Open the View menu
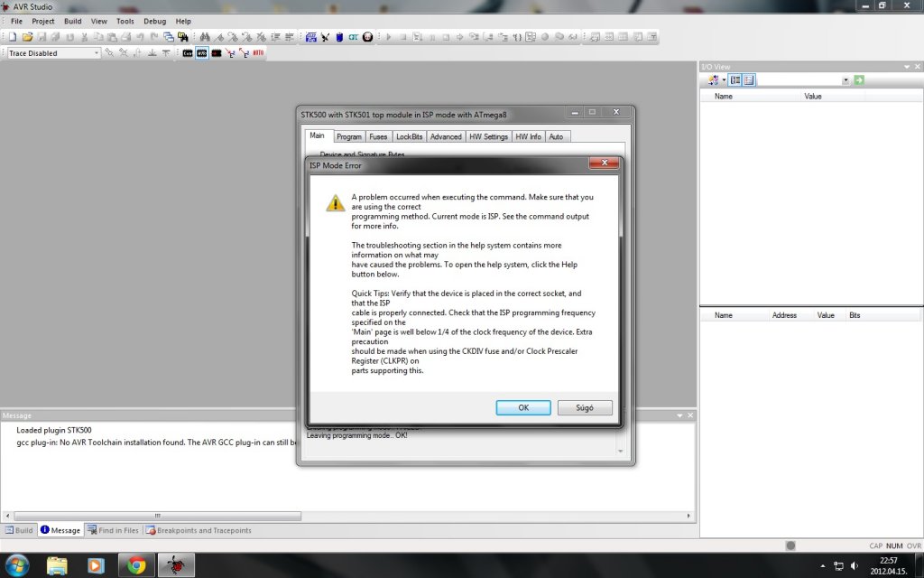The height and width of the screenshot is (578, 924). tap(99, 22)
